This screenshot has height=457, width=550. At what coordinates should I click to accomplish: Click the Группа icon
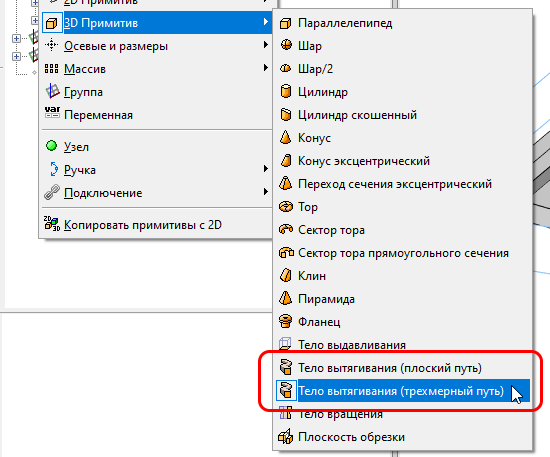(52, 91)
